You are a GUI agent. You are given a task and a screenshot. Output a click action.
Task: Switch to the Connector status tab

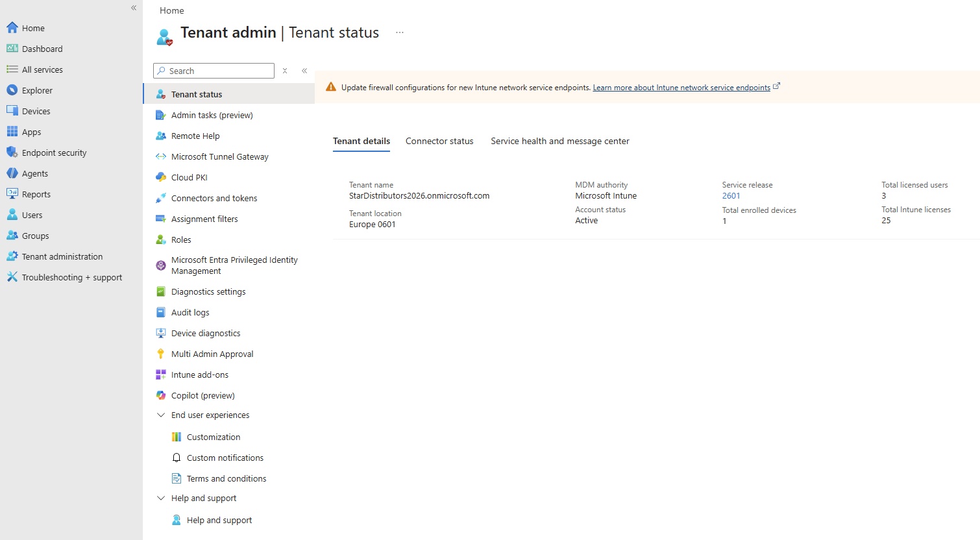pyautogui.click(x=439, y=141)
